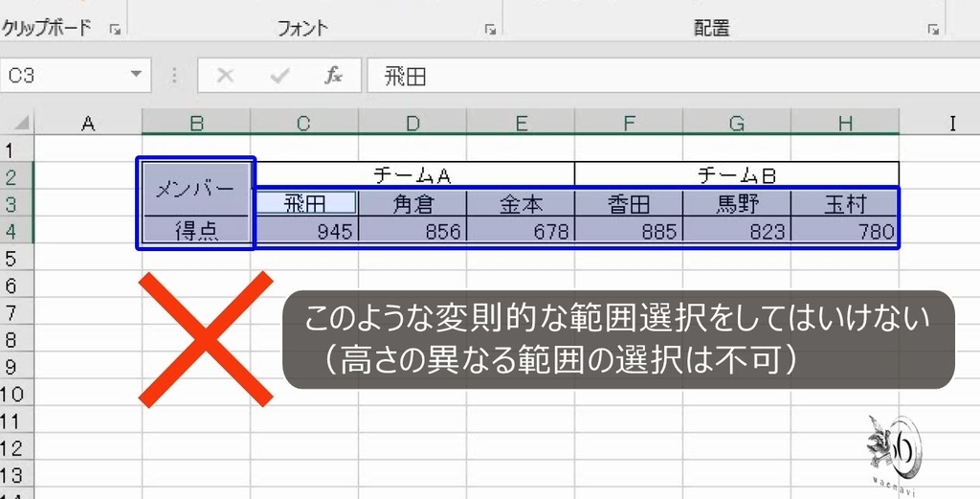The height and width of the screenshot is (499, 980).
Task: Open the insert function fx dialog
Action: [x=333, y=76]
